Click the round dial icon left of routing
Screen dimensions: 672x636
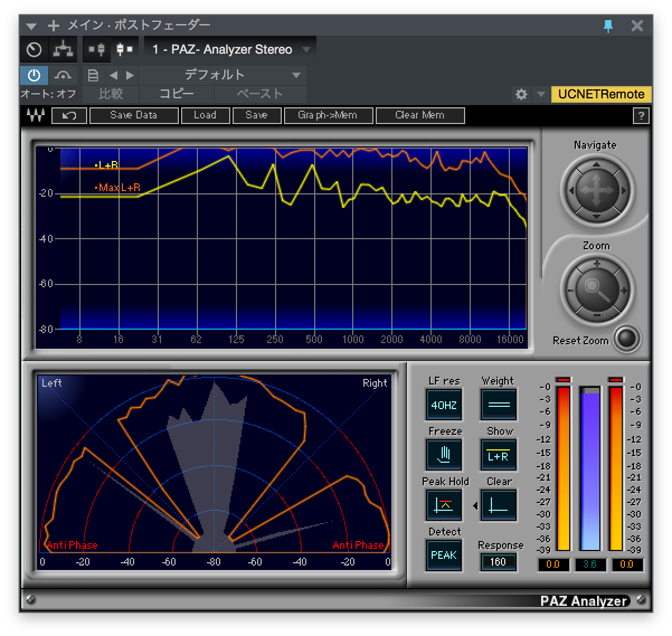pyautogui.click(x=34, y=50)
